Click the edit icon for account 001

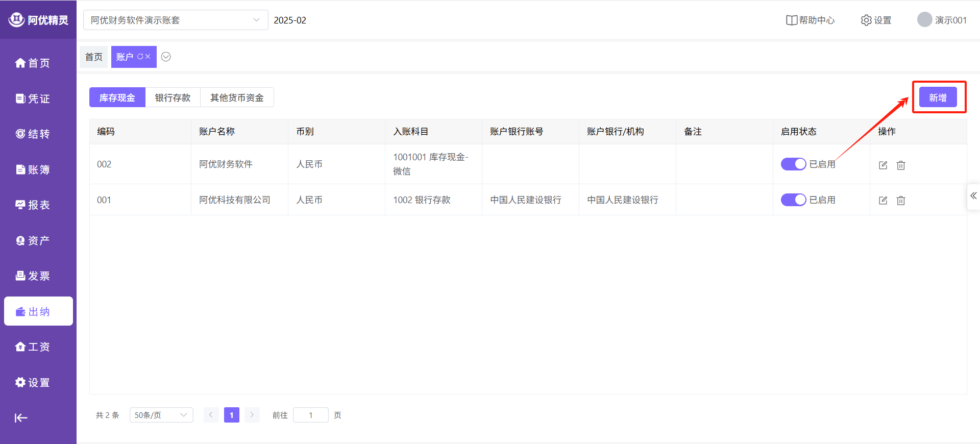[x=883, y=201]
